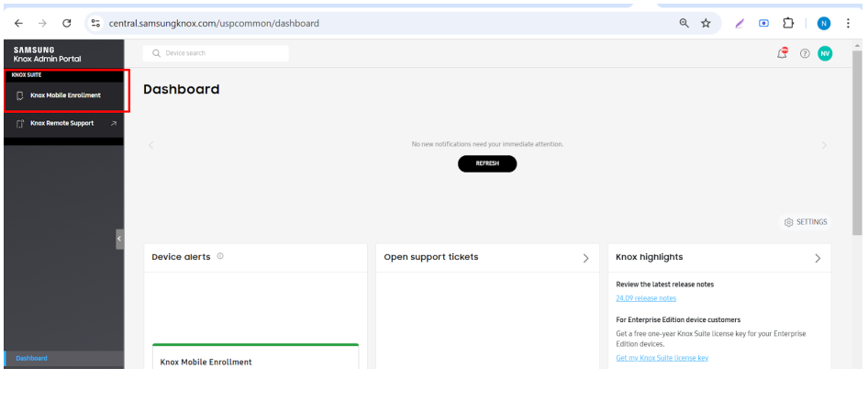
Task: Open Knox Remote Support in sidebar
Action: 63,124
